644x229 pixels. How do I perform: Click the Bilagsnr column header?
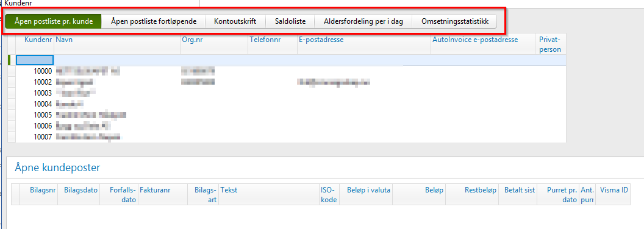(x=38, y=194)
